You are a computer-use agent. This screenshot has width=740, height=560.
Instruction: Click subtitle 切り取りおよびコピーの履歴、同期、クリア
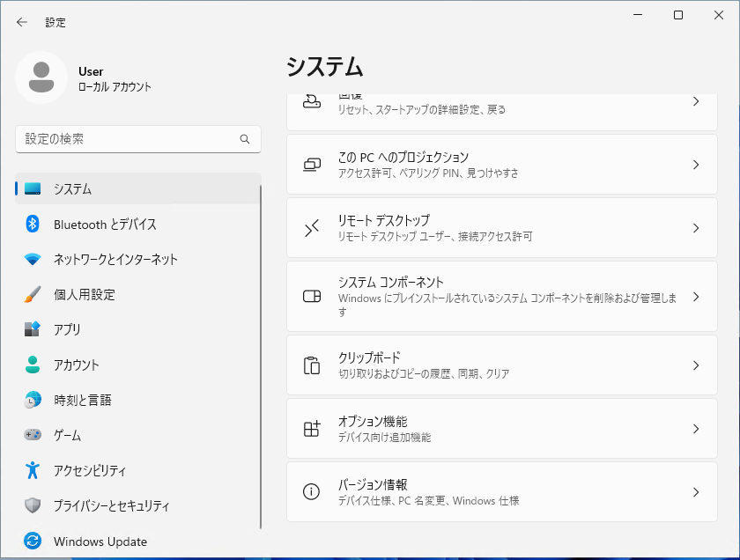click(x=424, y=373)
